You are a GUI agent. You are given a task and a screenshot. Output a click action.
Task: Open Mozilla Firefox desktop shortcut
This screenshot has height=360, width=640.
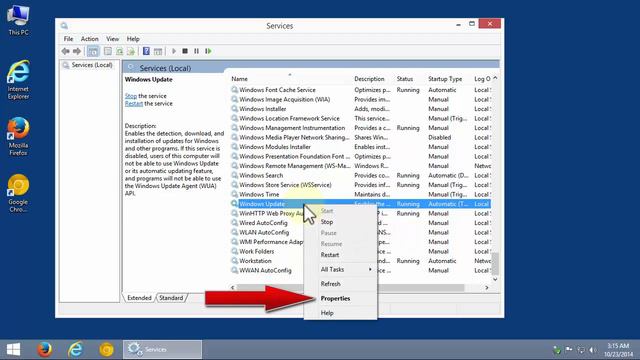(x=18, y=137)
